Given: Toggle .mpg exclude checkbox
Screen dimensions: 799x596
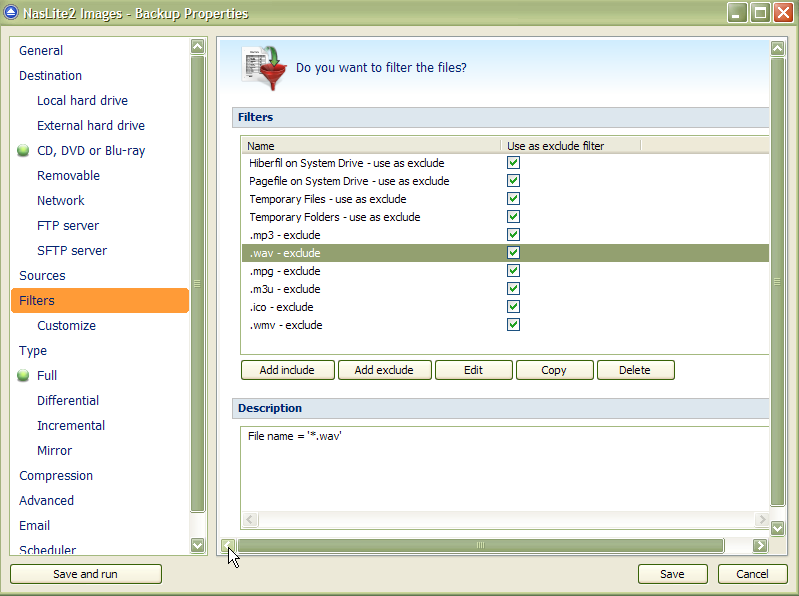Looking at the screenshot, I should pos(513,270).
